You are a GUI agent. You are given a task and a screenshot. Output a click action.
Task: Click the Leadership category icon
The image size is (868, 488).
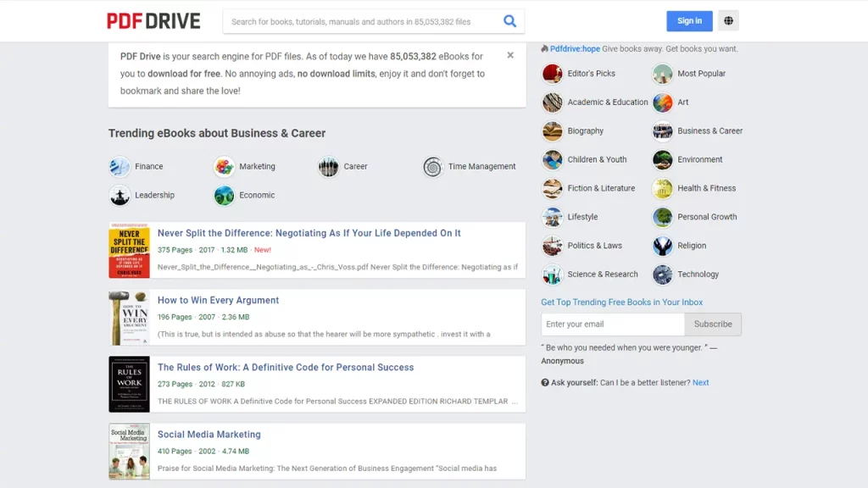[120, 196]
